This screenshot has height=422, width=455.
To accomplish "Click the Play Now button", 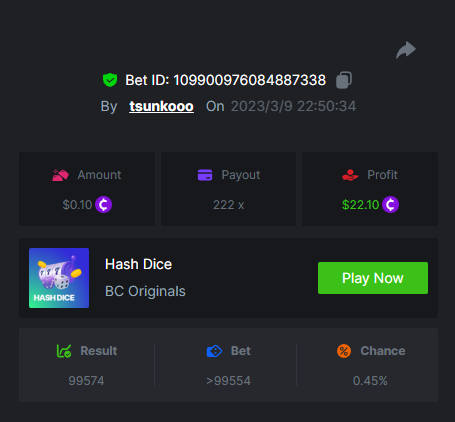I will [x=373, y=278].
